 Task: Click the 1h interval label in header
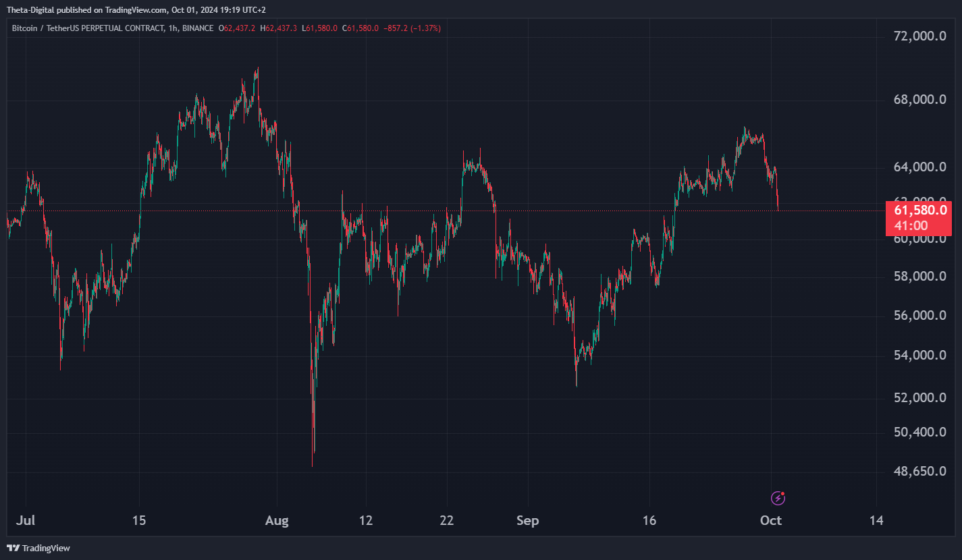tap(173, 28)
